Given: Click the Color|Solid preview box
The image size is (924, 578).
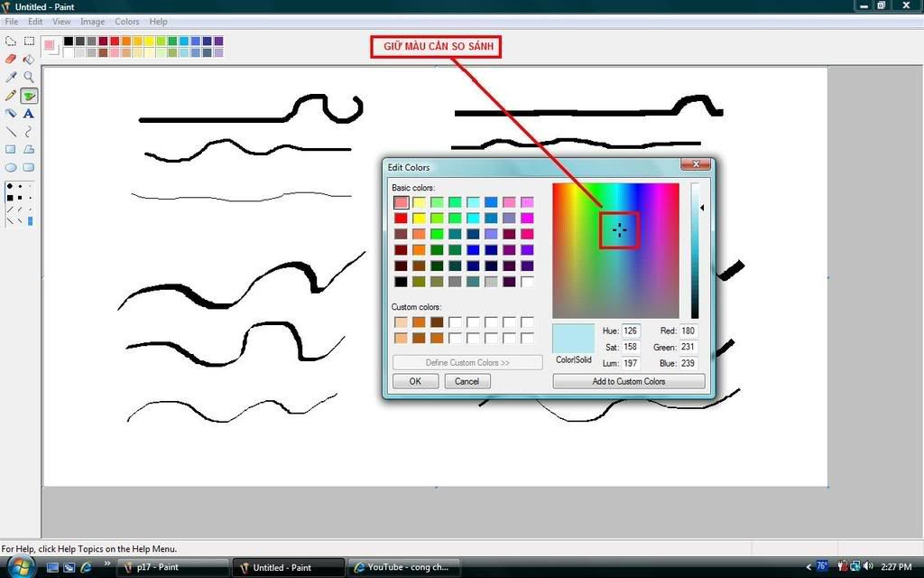Looking at the screenshot, I should [573, 339].
